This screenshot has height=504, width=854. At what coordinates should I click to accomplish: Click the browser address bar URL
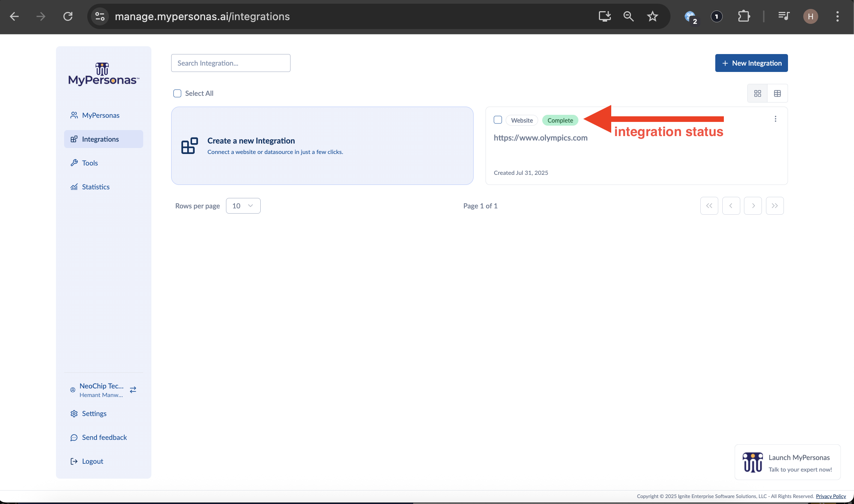coord(202,16)
